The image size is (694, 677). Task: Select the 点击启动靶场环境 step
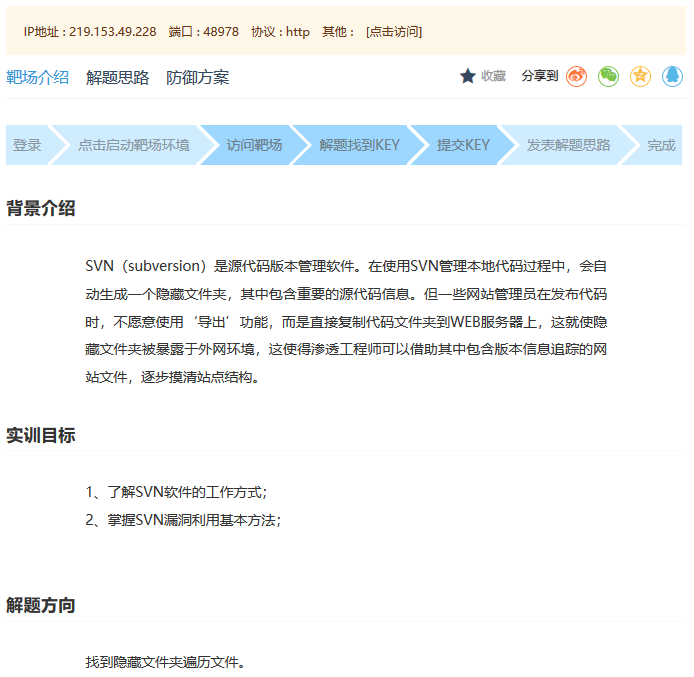point(134,145)
